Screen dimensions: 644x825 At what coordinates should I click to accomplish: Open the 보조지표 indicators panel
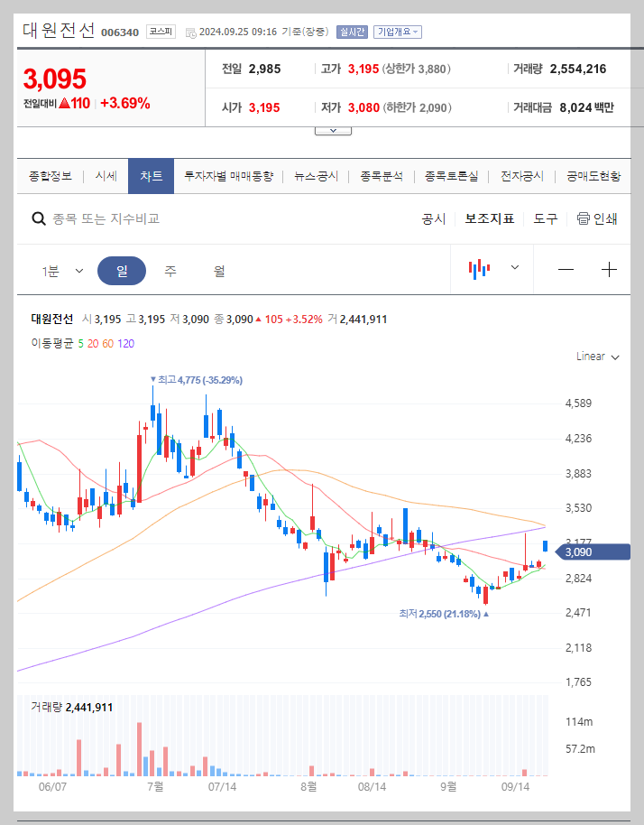[489, 218]
